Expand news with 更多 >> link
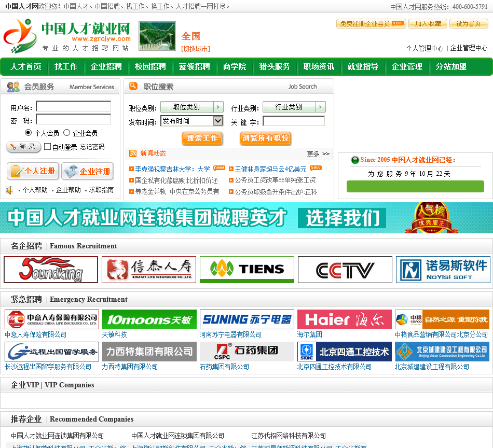Image resolution: width=493 pixels, height=448 pixels. [318, 154]
